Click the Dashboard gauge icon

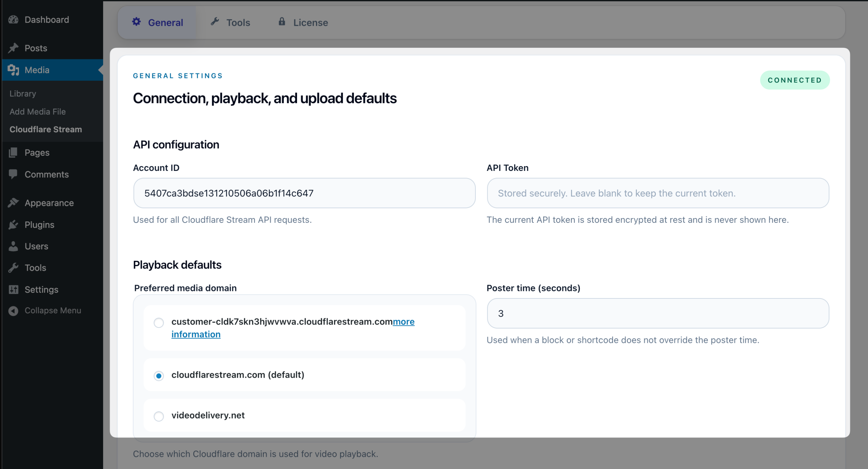coord(13,20)
